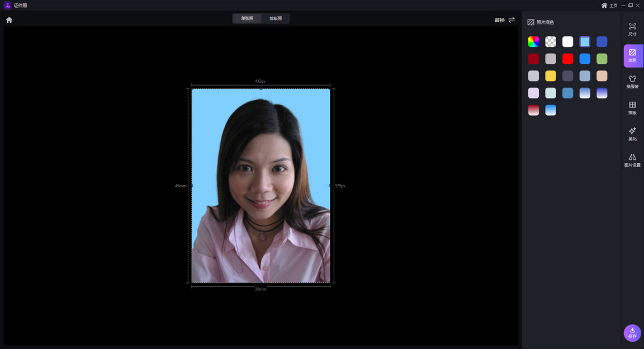Click the home icon at top left
644x349 pixels.
(x=9, y=20)
